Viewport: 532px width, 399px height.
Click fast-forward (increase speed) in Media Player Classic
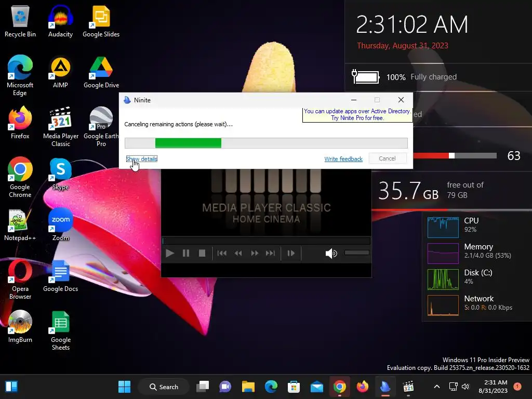pos(255,253)
